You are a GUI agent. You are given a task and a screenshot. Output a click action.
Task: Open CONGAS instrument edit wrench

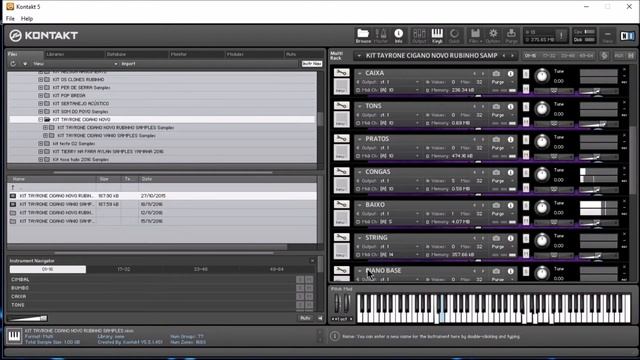[342, 171]
